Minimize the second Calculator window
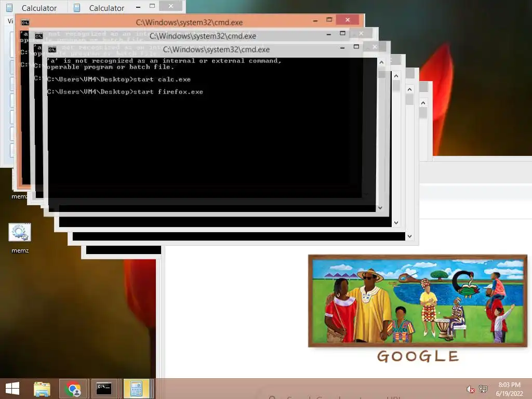532x399 pixels. click(x=138, y=7)
